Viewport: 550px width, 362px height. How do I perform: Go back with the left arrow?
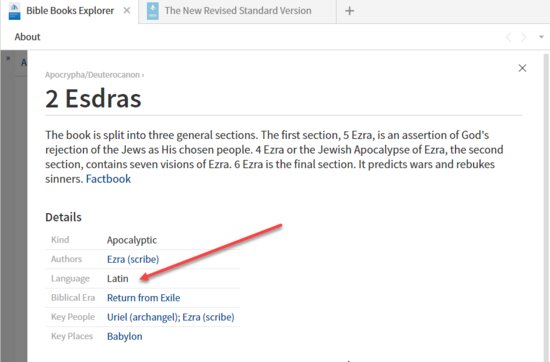508,37
